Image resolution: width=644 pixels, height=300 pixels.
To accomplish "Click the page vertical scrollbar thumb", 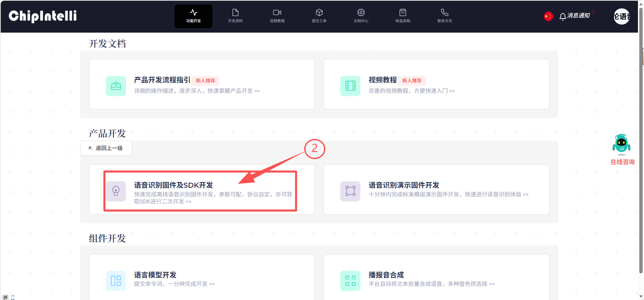I will 641,141.
